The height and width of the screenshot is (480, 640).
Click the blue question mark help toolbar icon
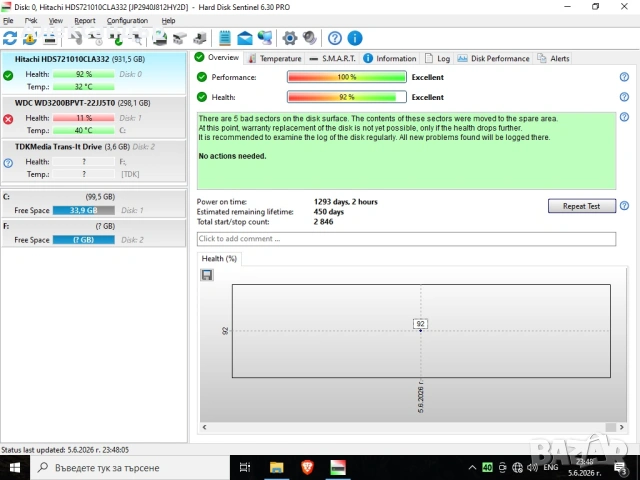(x=335, y=38)
